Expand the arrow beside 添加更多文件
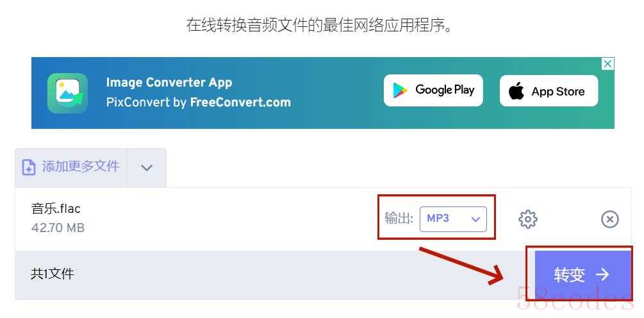The height and width of the screenshot is (318, 644). [x=147, y=167]
